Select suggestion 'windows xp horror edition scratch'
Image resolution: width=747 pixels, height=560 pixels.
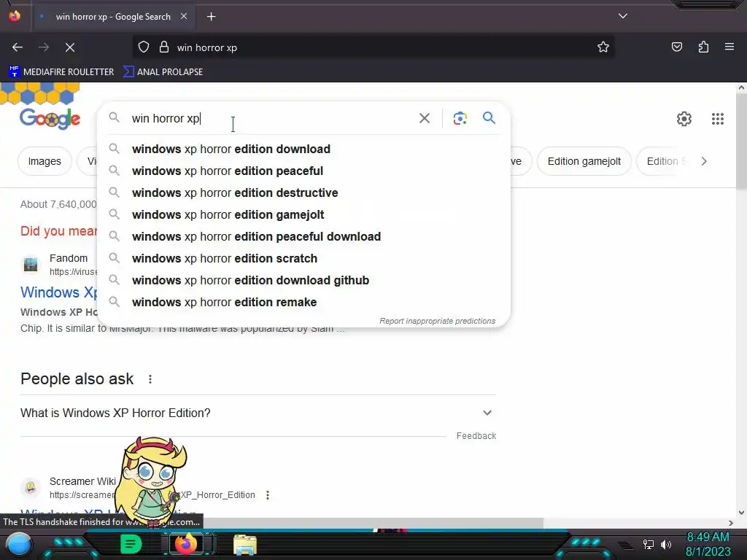(304, 259)
